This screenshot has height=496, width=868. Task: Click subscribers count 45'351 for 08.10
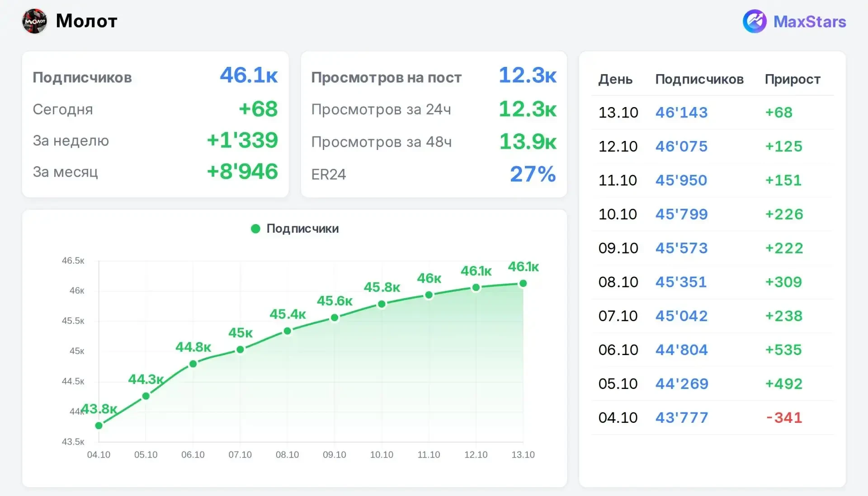pyautogui.click(x=681, y=281)
